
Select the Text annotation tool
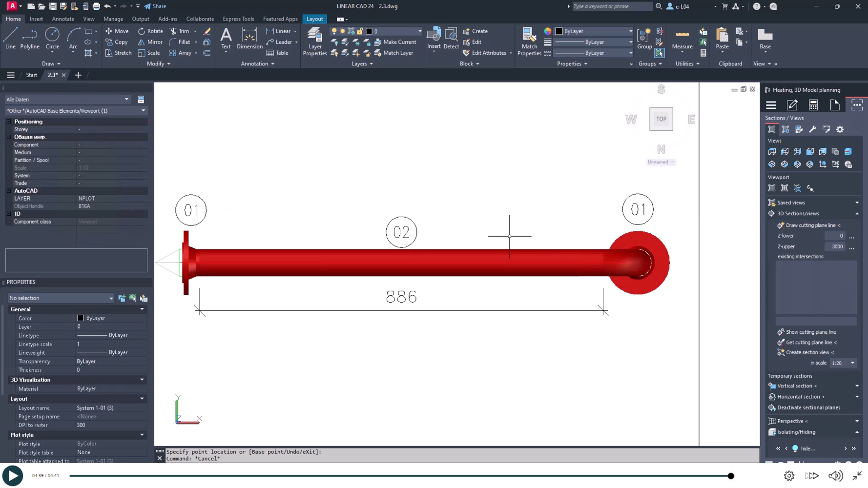click(226, 39)
